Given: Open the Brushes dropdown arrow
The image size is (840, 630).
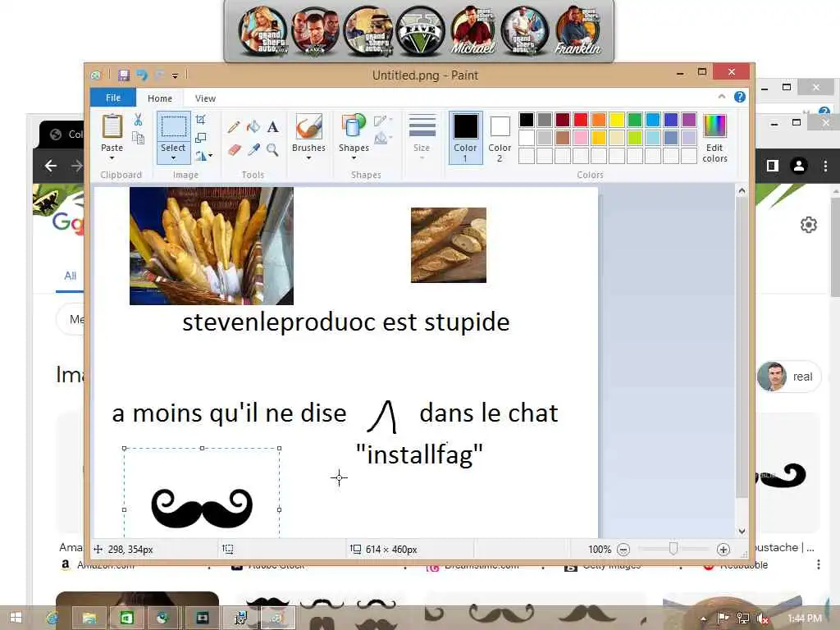Looking at the screenshot, I should point(308,158).
